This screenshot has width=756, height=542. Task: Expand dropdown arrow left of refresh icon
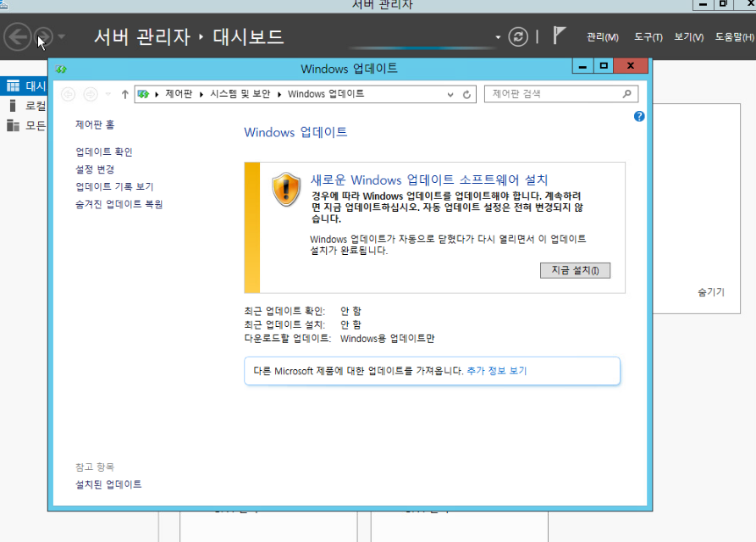click(x=498, y=37)
